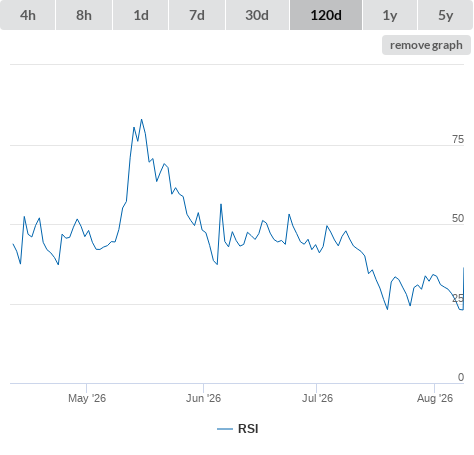474x455 pixels.
Task: Open the 1y time range
Action: pos(390,15)
